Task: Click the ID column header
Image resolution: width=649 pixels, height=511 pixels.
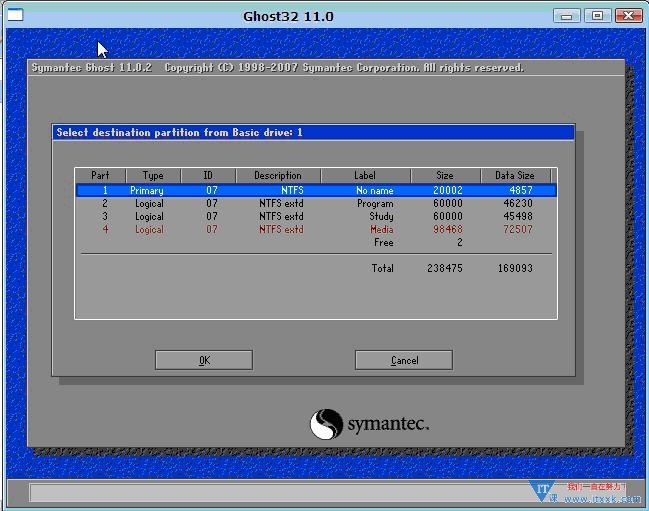Action: tap(208, 175)
